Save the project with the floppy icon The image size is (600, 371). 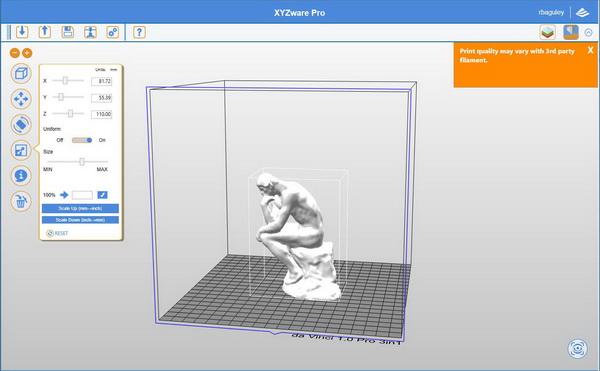pos(68,32)
